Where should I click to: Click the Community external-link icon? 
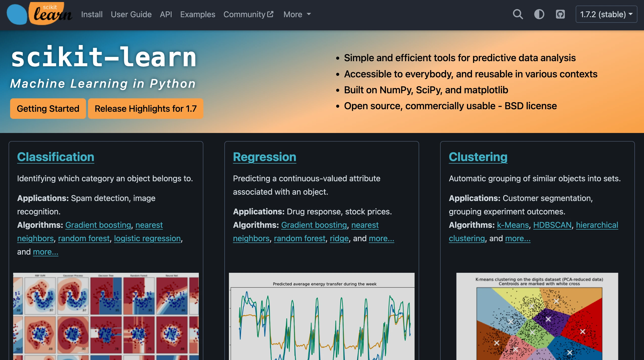[270, 13]
